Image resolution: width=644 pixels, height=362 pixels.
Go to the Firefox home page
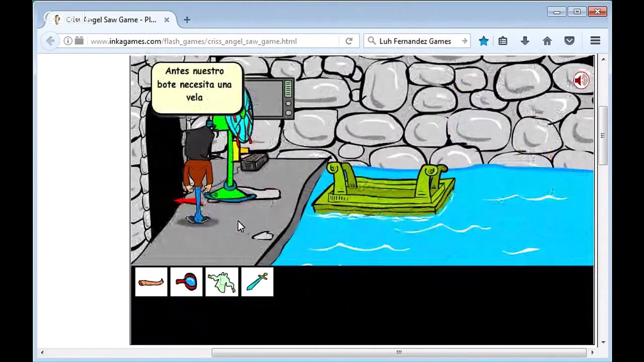pos(547,41)
